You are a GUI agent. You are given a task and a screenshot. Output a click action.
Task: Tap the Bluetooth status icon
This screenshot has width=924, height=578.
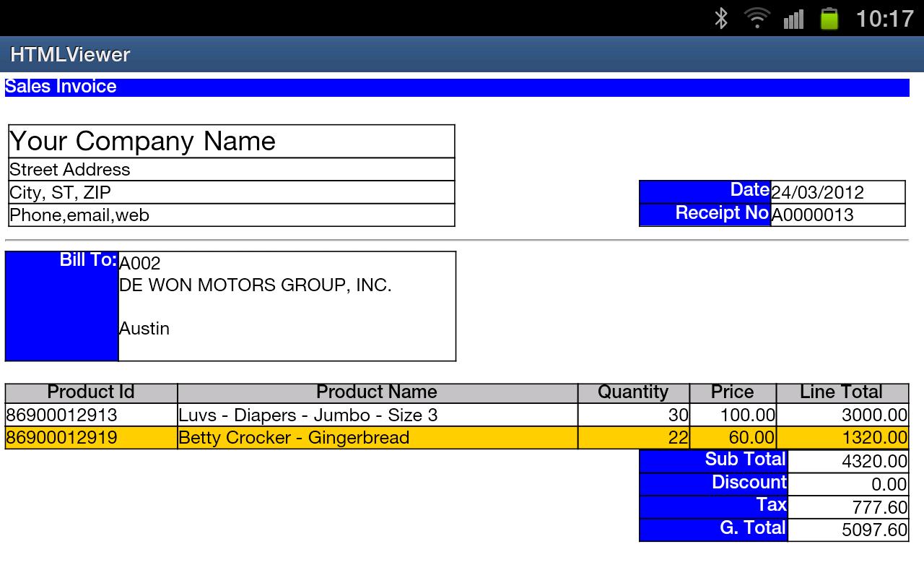pos(720,18)
